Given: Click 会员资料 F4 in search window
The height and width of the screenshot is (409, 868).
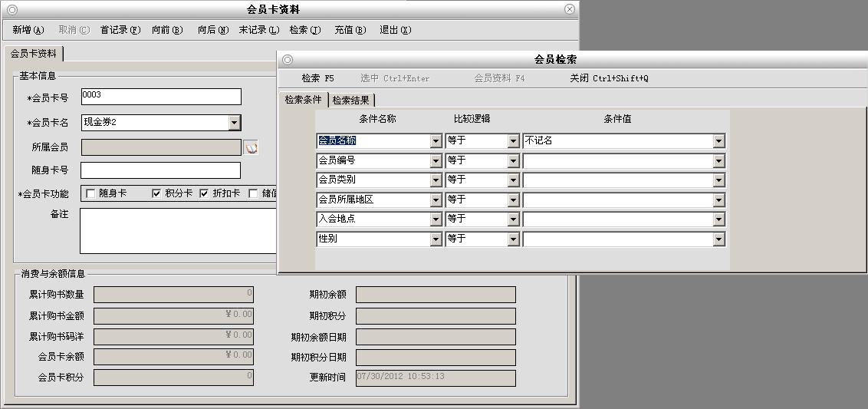Looking at the screenshot, I should (499, 79).
